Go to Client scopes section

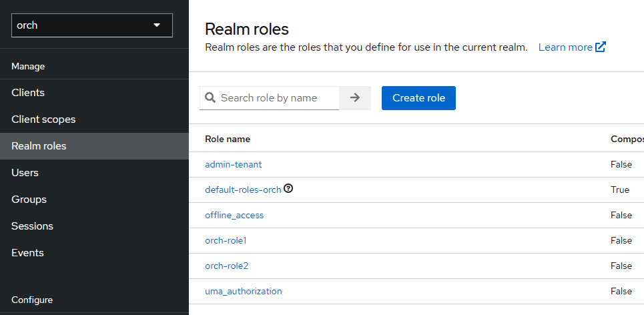coord(43,119)
